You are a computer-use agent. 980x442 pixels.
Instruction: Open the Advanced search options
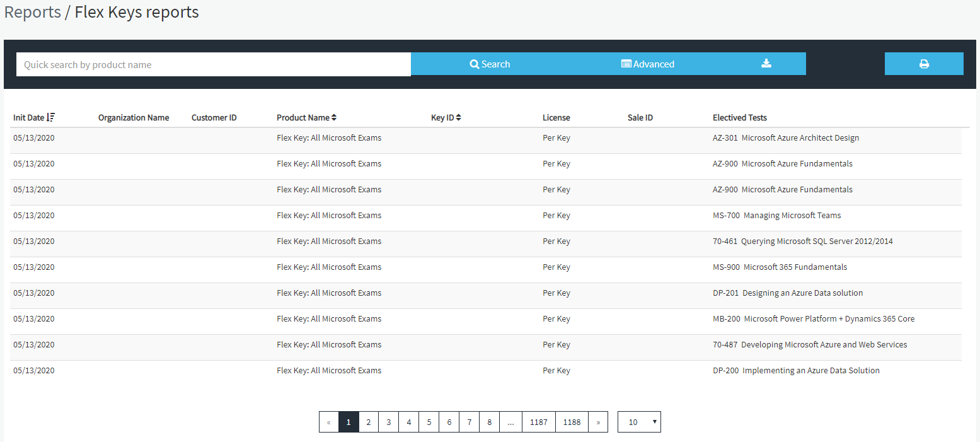click(x=648, y=64)
